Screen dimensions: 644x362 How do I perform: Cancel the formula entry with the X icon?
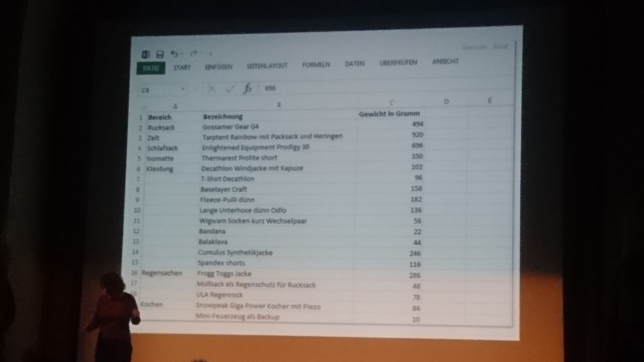point(212,89)
